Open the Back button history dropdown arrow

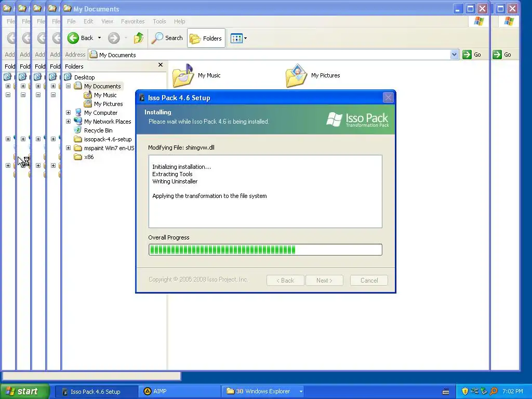click(99, 38)
